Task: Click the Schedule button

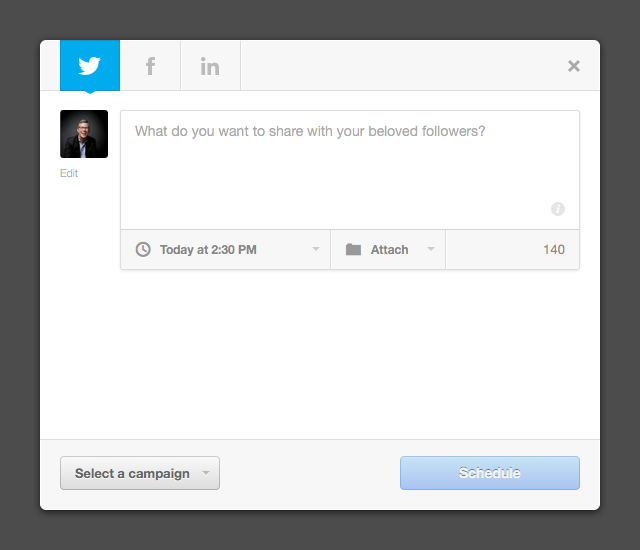Action: [490, 473]
